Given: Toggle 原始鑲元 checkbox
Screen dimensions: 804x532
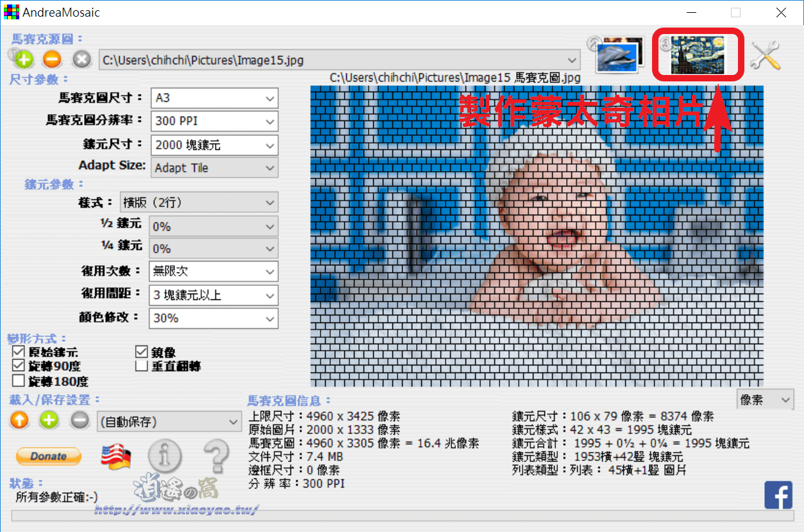Looking at the screenshot, I should click(x=18, y=353).
